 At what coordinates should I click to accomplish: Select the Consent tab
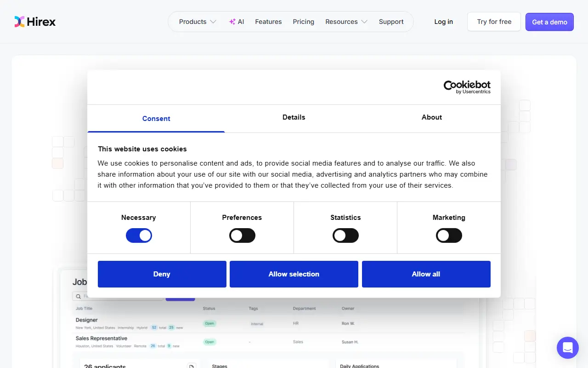pyautogui.click(x=156, y=119)
